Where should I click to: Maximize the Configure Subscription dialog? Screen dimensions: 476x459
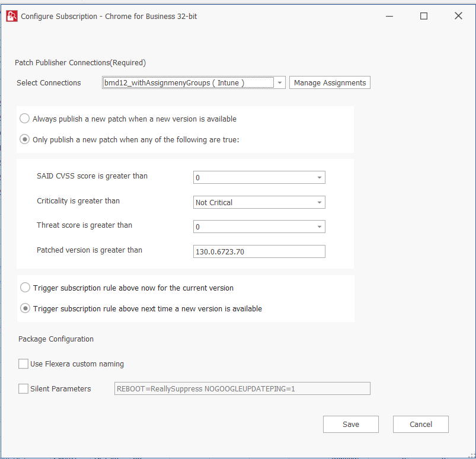[424, 16]
